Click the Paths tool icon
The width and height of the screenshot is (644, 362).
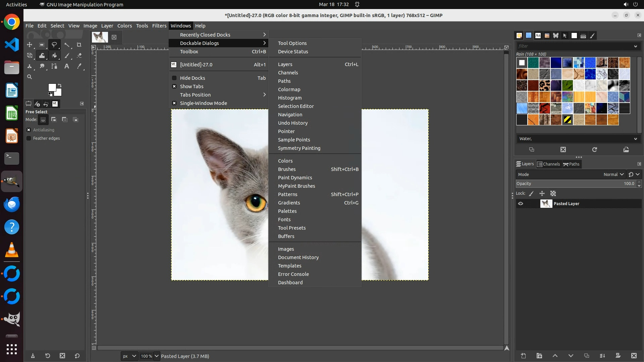click(54, 66)
